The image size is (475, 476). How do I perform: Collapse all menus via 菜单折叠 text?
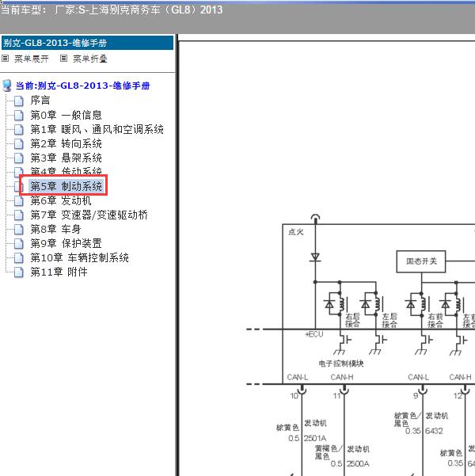point(90,59)
